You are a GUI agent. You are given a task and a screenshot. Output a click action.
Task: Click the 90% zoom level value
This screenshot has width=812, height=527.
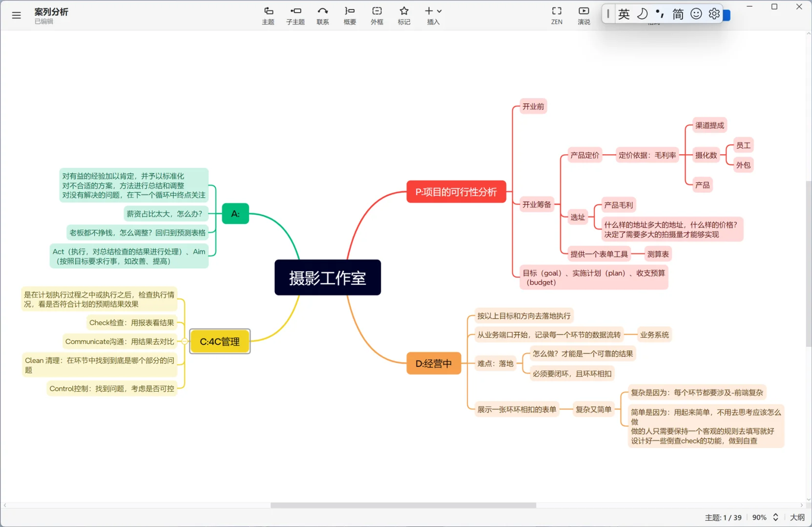click(759, 517)
